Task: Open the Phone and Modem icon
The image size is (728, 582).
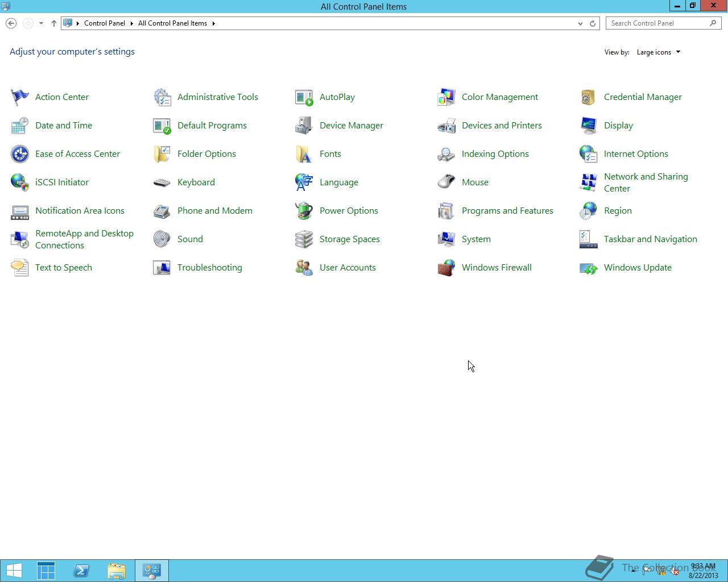Action: pos(162,211)
